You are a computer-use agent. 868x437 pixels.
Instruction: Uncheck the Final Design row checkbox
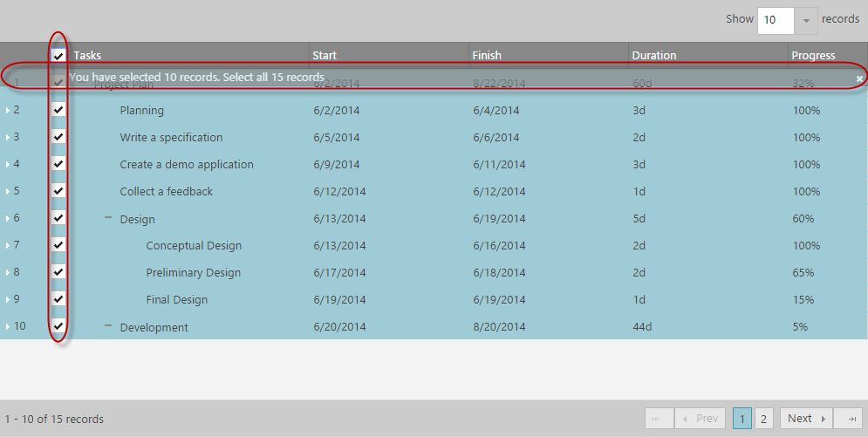tap(58, 299)
